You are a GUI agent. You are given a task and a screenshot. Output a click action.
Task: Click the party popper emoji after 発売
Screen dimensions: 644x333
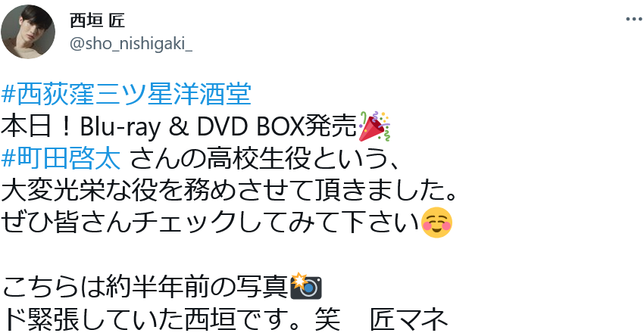(374, 126)
